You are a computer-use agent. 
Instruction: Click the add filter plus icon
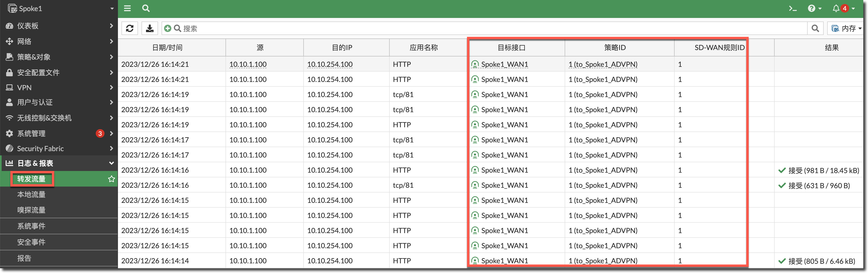pos(167,28)
